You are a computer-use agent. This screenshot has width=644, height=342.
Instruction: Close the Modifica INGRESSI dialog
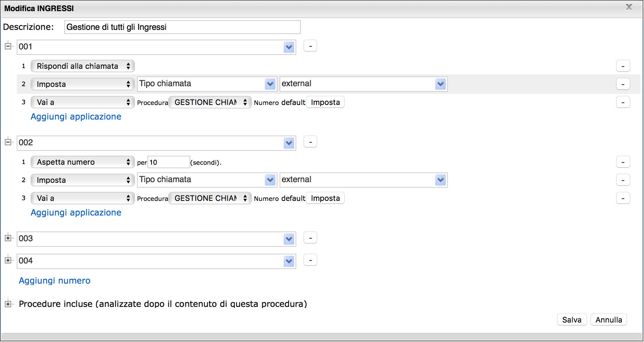tap(629, 7)
